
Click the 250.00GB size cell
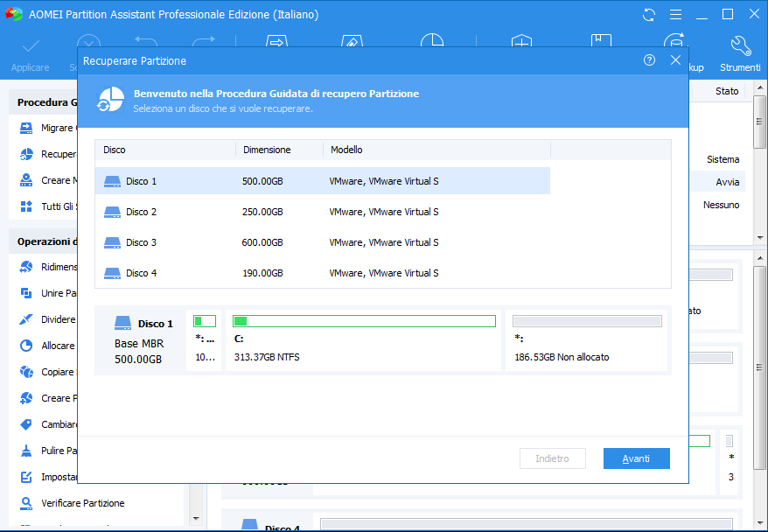tap(262, 212)
